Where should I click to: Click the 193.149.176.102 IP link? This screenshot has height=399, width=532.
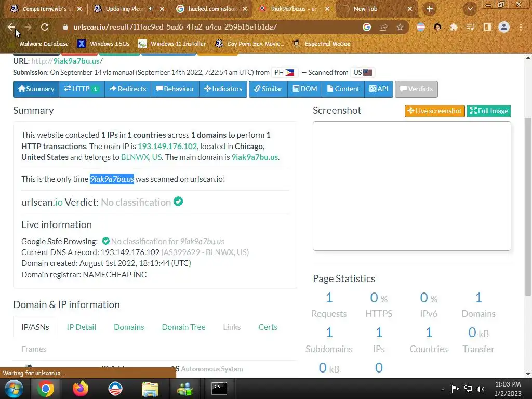click(167, 146)
